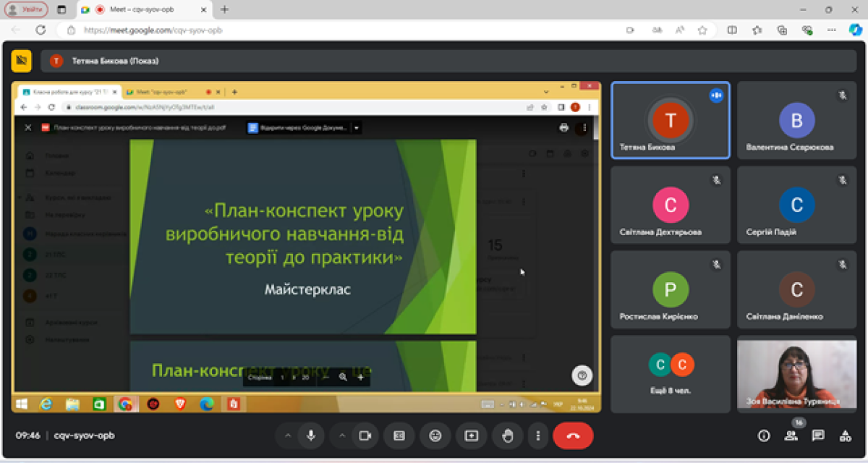Open the chat with everyone panel
Viewport: 868px width, 463px height.
tap(818, 436)
